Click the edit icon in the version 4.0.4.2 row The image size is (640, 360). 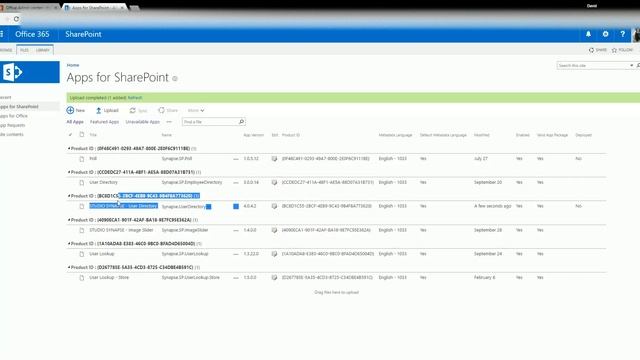[x=274, y=206]
